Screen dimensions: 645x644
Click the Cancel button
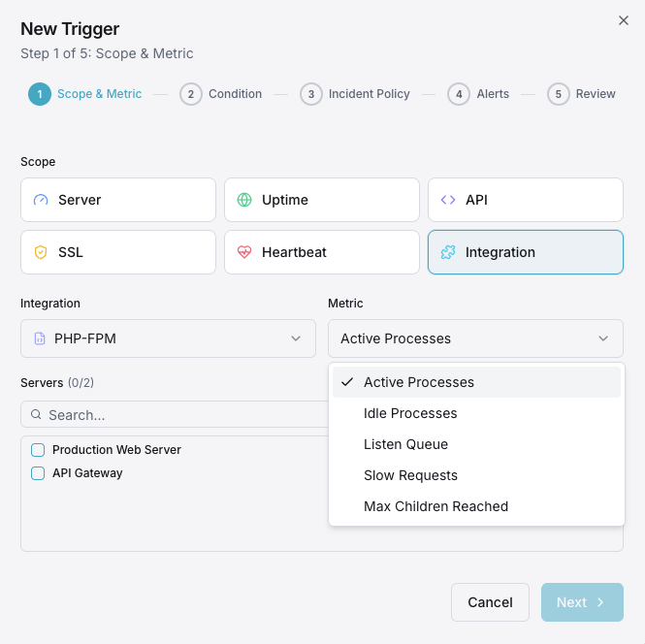[490, 602]
